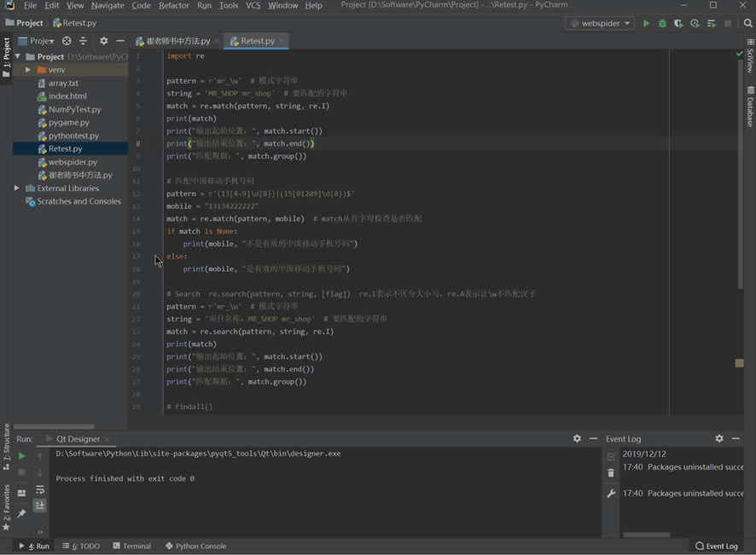This screenshot has width=756, height=555.
Task: Clear Event Log with the trash icon
Action: coord(611,473)
